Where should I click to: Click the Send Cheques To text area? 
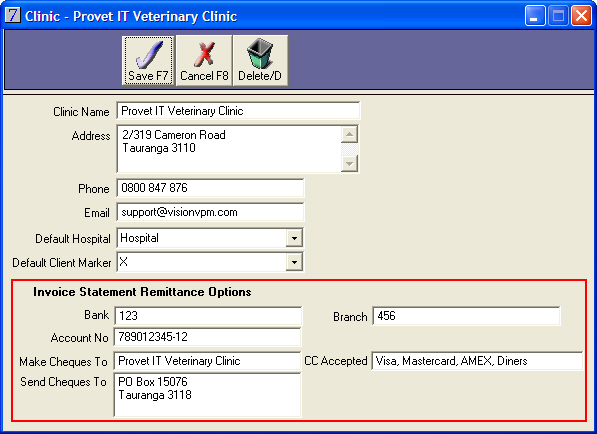[x=208, y=395]
